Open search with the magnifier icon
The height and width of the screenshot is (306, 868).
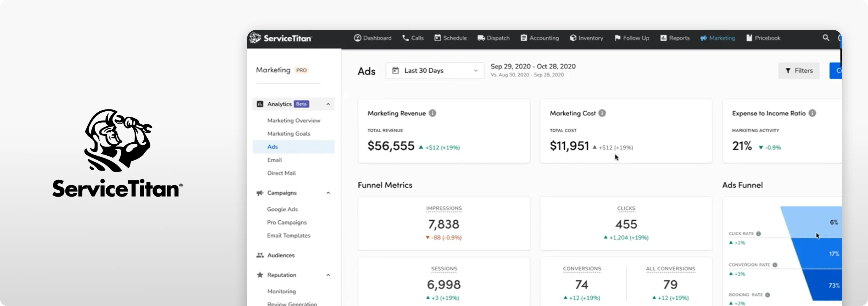(x=826, y=38)
